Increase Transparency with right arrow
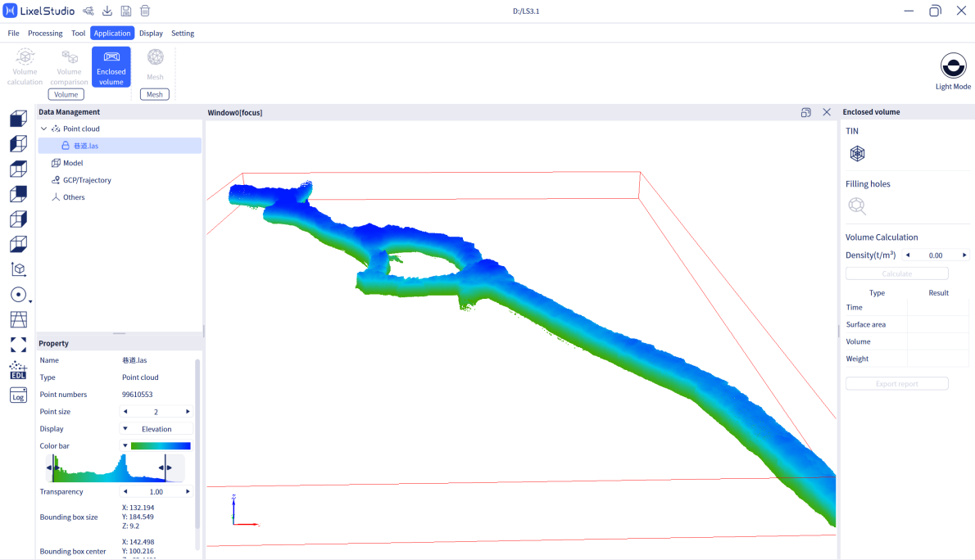975x560 pixels. tap(188, 491)
